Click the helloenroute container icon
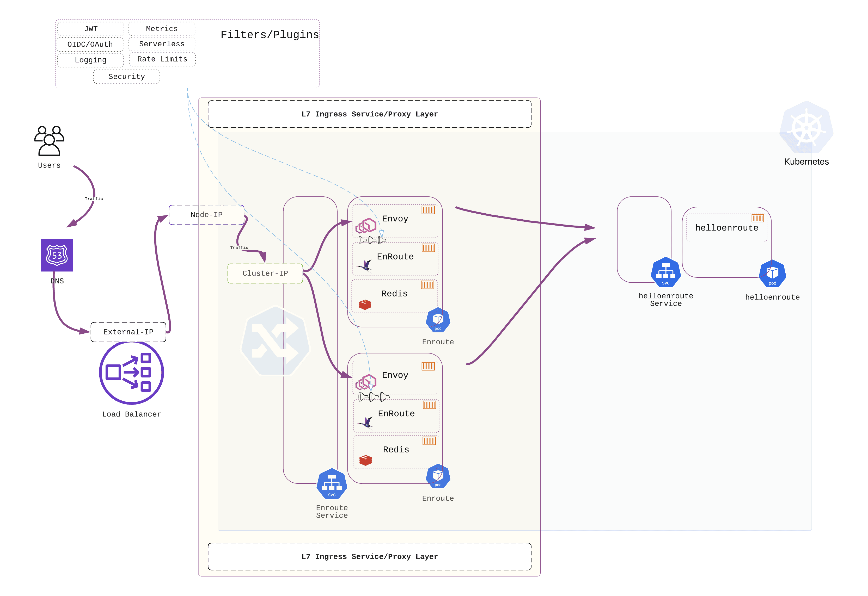 pyautogui.click(x=758, y=218)
